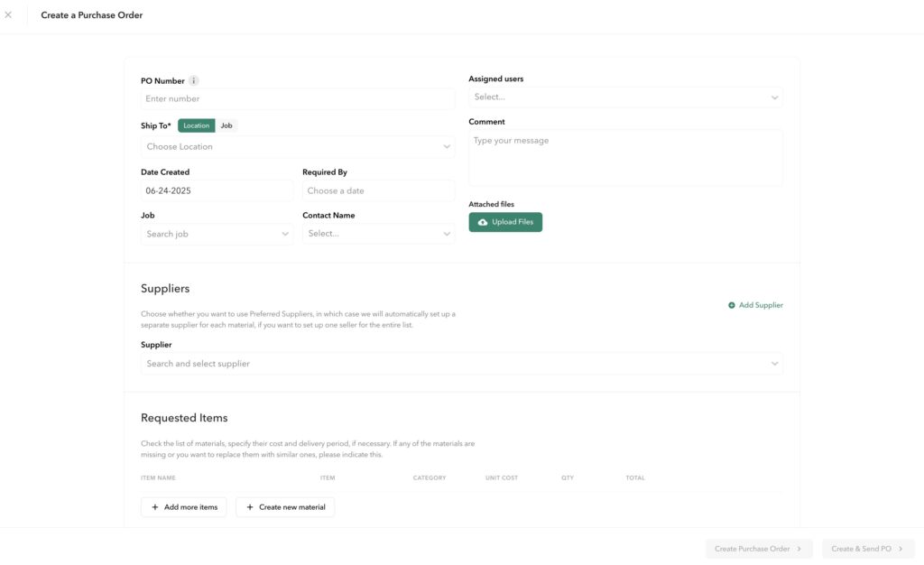Image resolution: width=924 pixels, height=565 pixels.
Task: Close the Create a Purchase Order dialog
Action: [8, 14]
